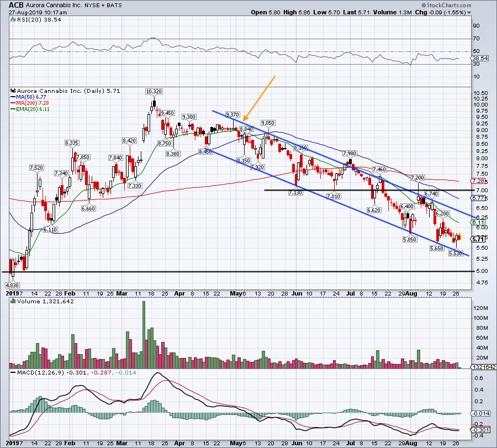This screenshot has height=448, width=497.
Task: Open the dropdown arrow beside the Chg value
Action: click(x=469, y=13)
